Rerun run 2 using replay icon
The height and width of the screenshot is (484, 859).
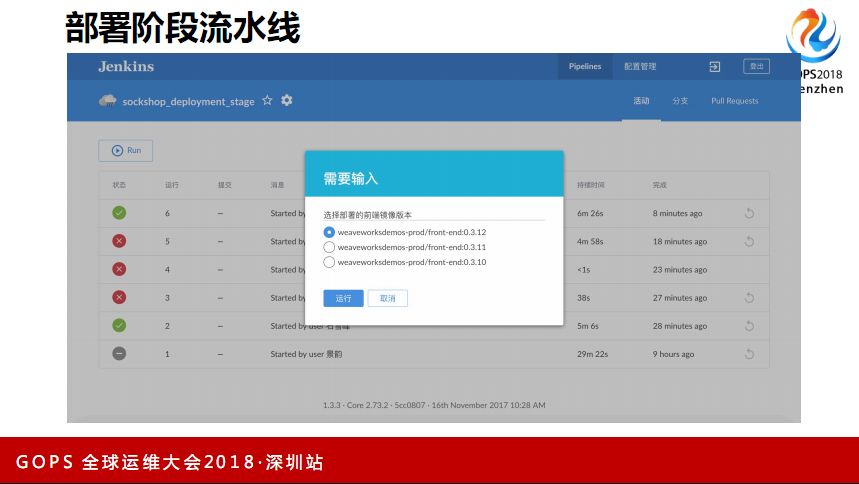(749, 326)
